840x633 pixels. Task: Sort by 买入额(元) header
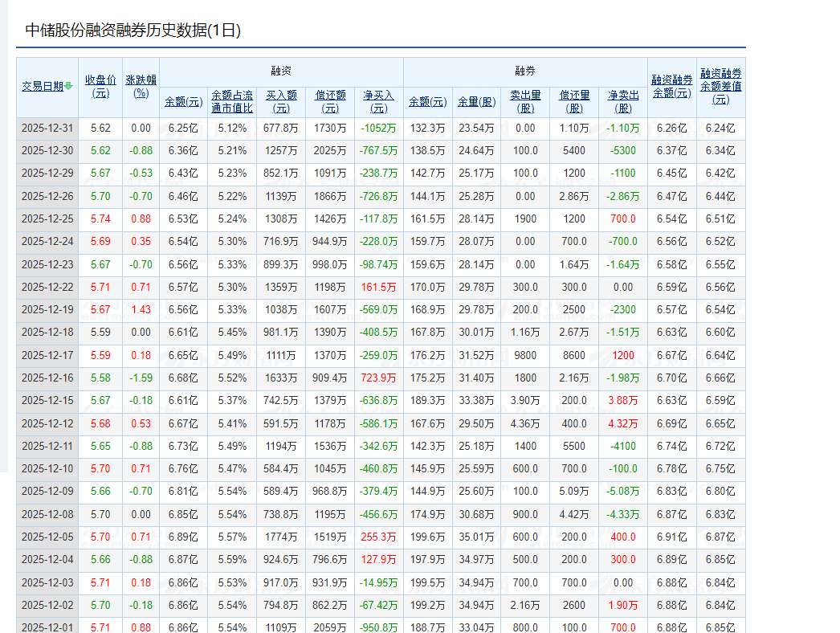tap(281, 102)
